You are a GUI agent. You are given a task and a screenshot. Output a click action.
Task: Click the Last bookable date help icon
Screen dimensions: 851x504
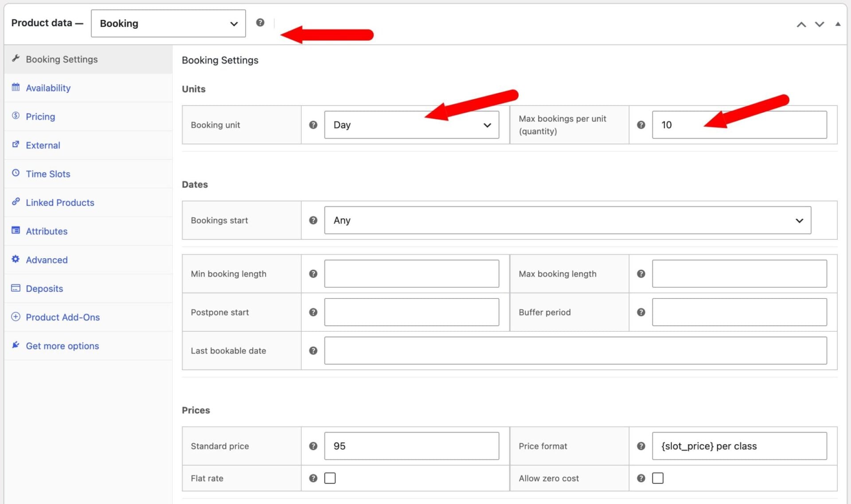(x=313, y=351)
